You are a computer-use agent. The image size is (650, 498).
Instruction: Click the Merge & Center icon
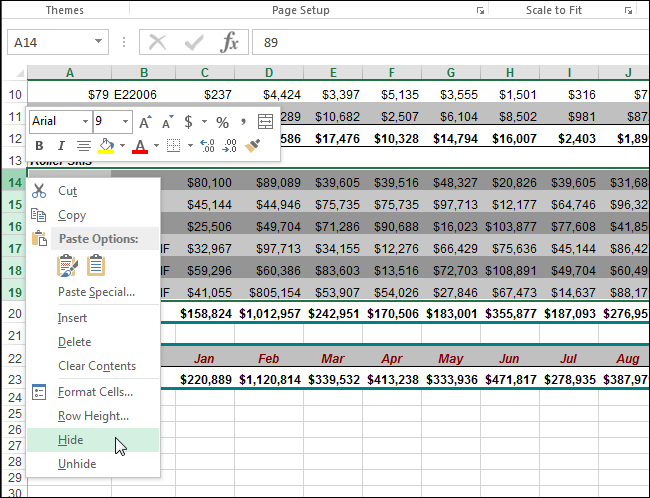click(265, 122)
